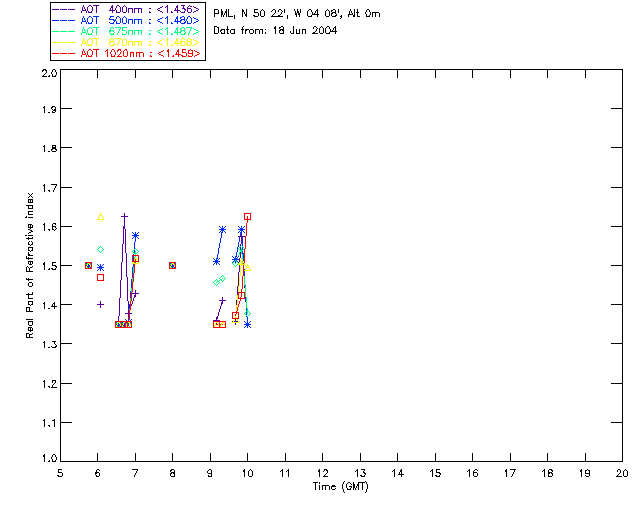
Task: Click the lone purple plus at 1.4 after 6h
Action: 100,305
